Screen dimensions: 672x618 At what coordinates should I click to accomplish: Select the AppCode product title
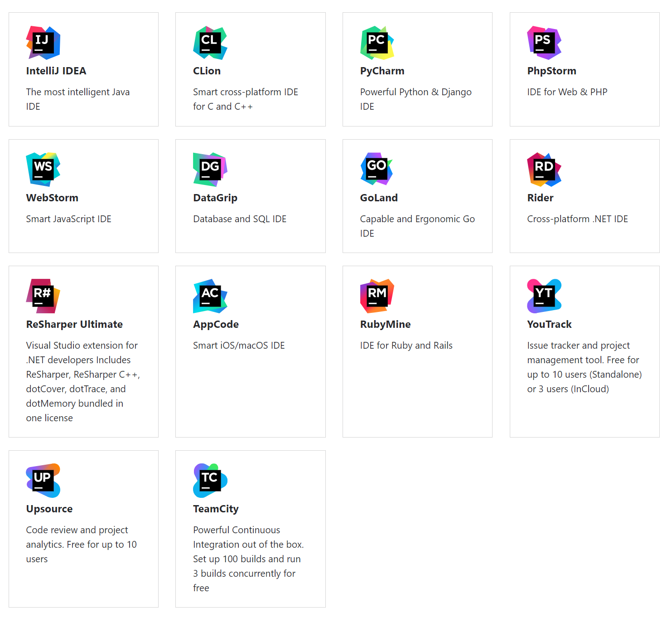point(216,324)
